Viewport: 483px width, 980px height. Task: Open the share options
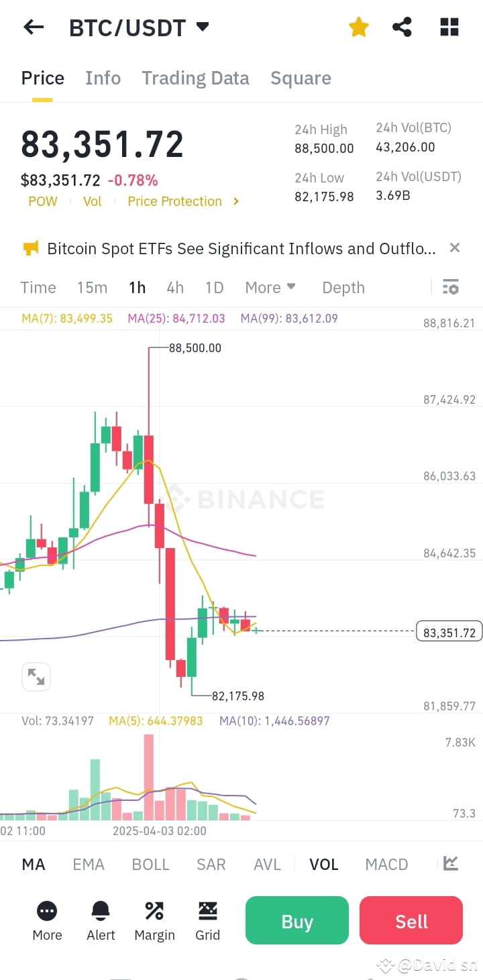coord(402,27)
